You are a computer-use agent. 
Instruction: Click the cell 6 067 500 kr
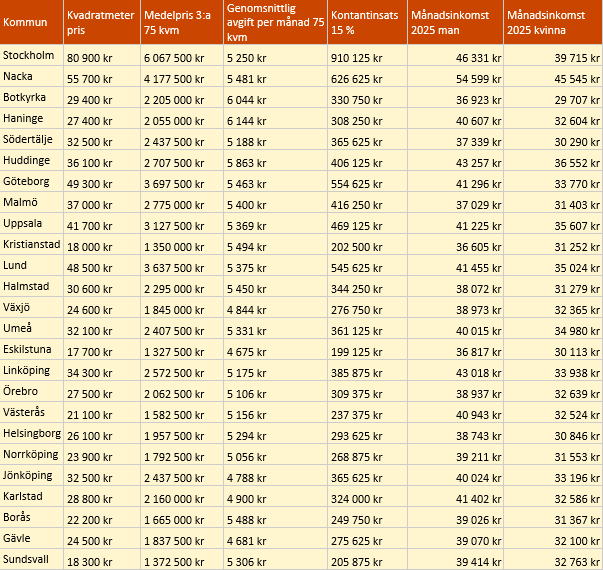click(x=182, y=55)
